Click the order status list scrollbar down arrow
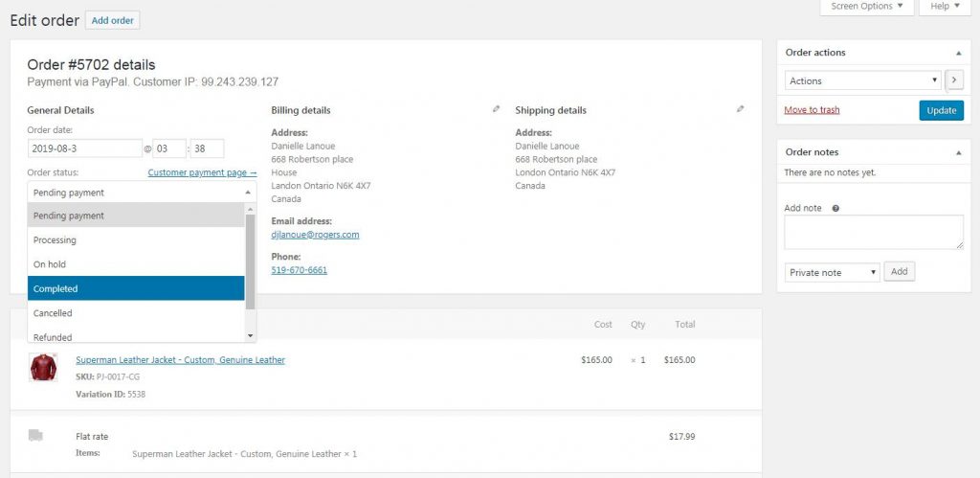The width and height of the screenshot is (980, 478). coord(251,335)
